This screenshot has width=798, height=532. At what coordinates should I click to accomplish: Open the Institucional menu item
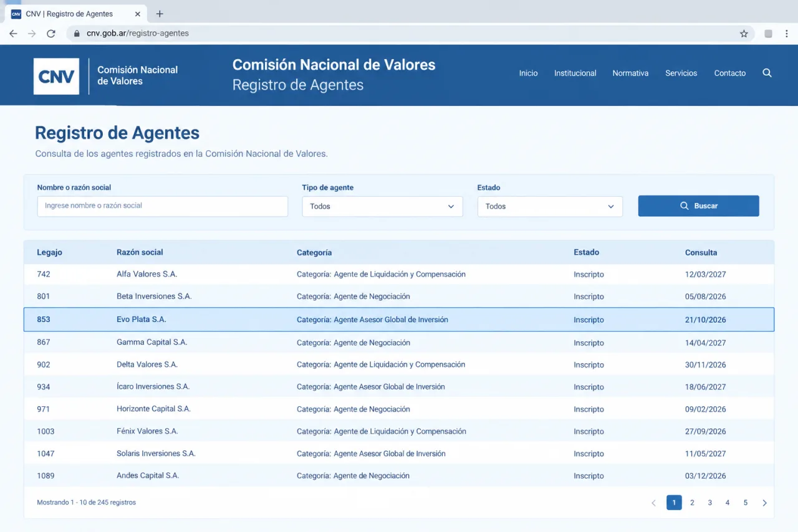575,73
